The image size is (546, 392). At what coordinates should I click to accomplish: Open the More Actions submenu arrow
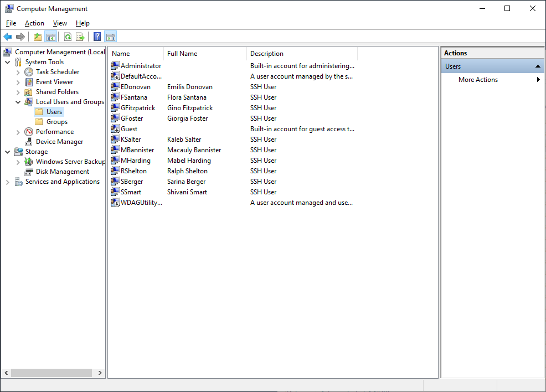538,79
